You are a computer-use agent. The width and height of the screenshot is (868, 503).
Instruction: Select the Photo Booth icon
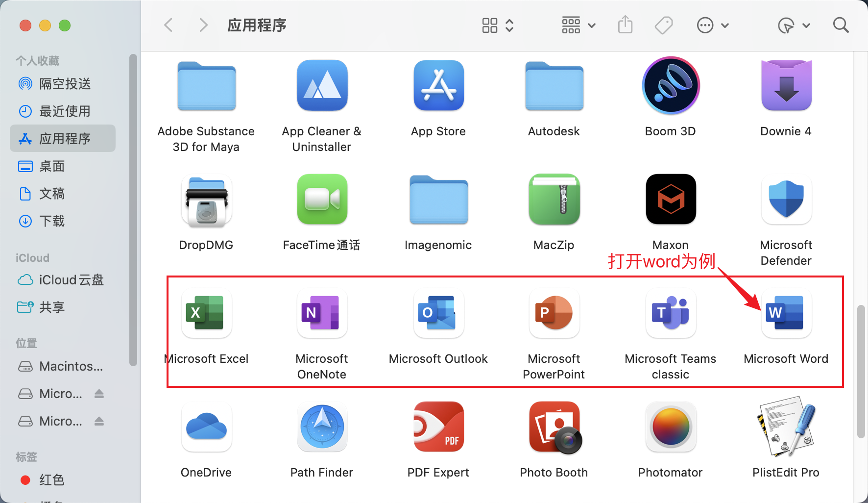coord(555,428)
